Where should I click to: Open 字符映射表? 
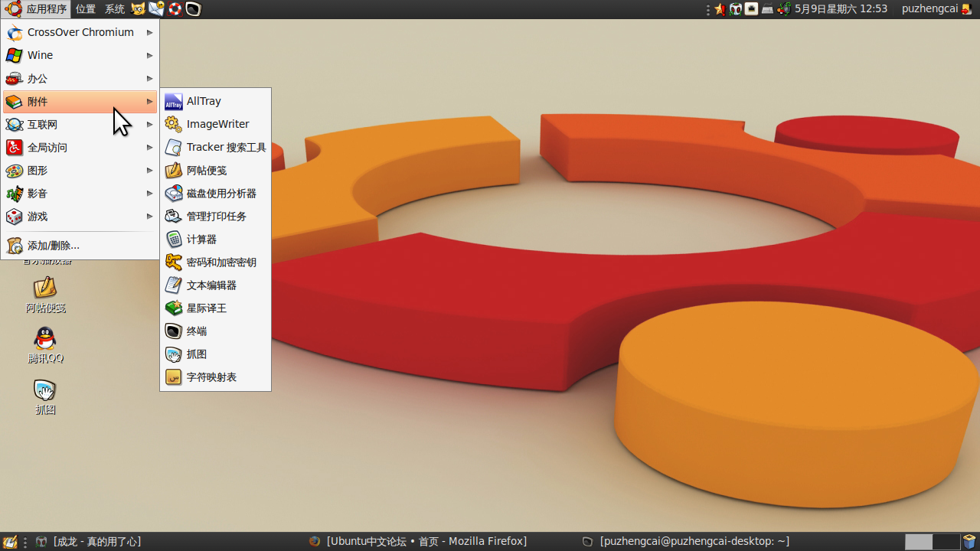[215, 377]
